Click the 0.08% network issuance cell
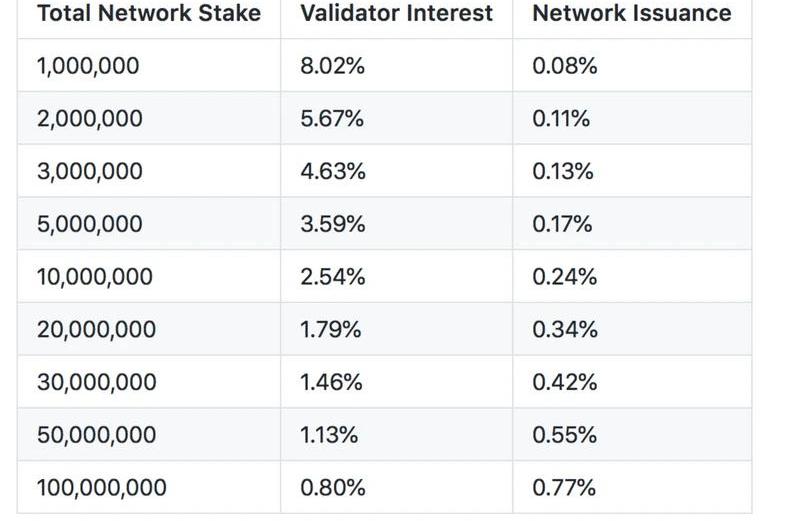 564,66
